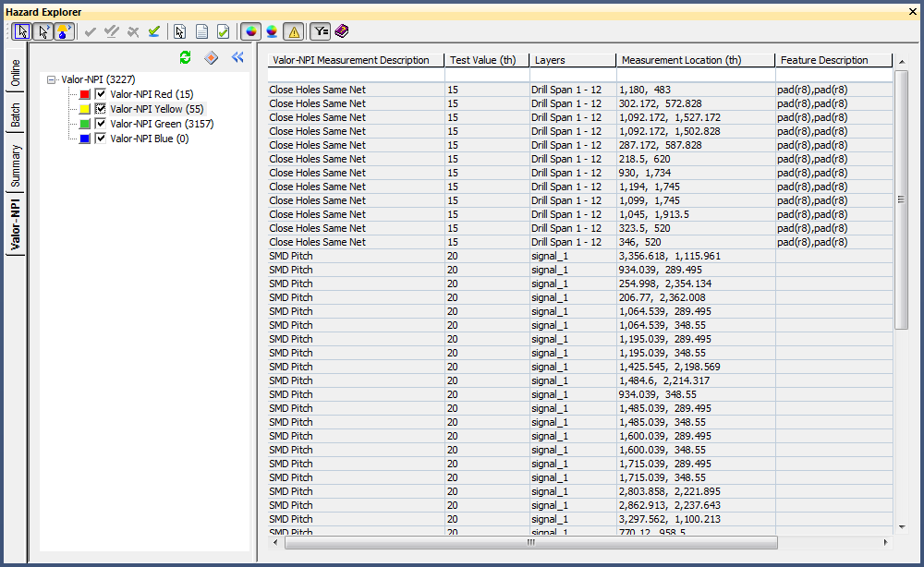924x567 pixels.
Task: Click the green underlined checkmark toolbar icon
Action: pos(154,31)
